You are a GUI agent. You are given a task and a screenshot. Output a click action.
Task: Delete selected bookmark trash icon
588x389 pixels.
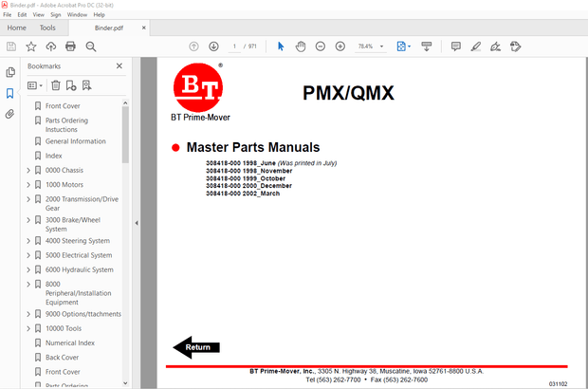point(56,85)
